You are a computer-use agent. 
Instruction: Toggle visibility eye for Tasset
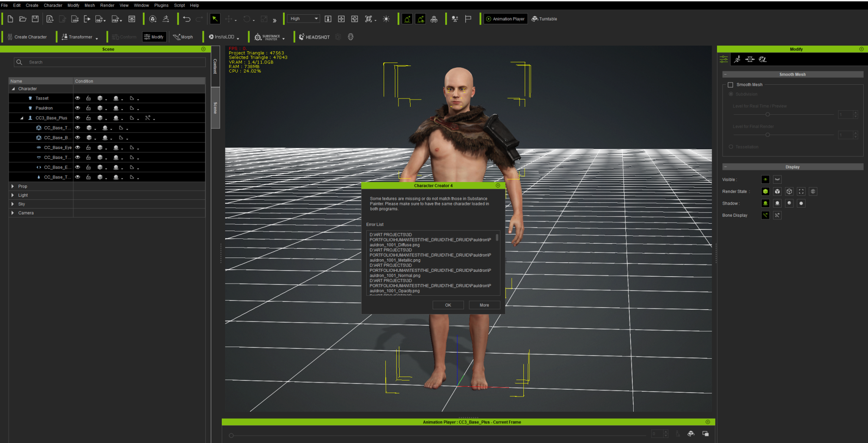(78, 98)
